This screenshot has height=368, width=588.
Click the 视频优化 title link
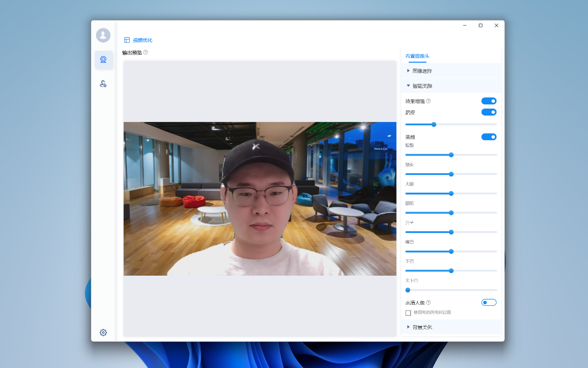pos(143,40)
